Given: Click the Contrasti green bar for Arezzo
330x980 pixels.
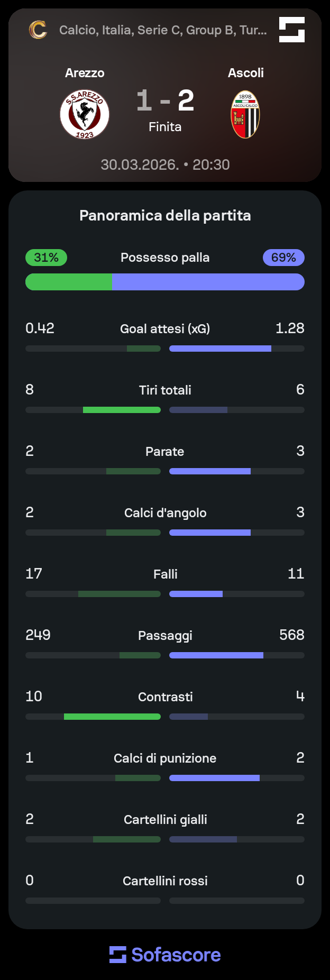Looking at the screenshot, I should point(112,717).
